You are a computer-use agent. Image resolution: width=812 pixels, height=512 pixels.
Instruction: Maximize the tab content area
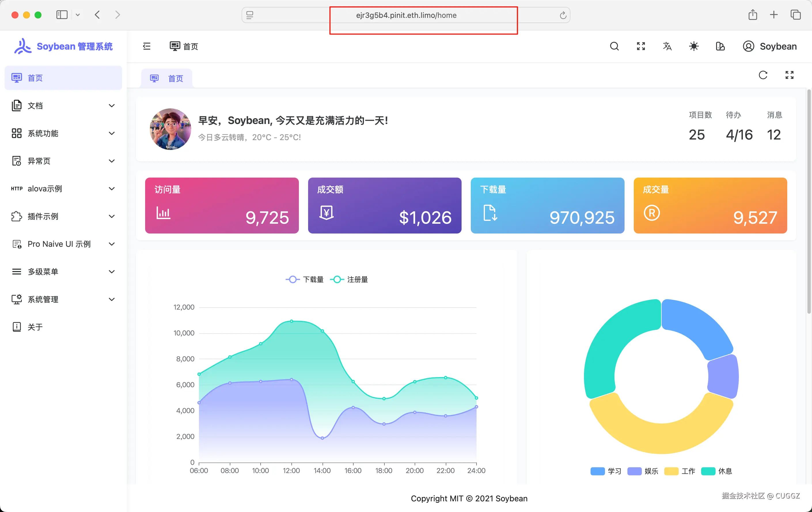[x=789, y=75]
